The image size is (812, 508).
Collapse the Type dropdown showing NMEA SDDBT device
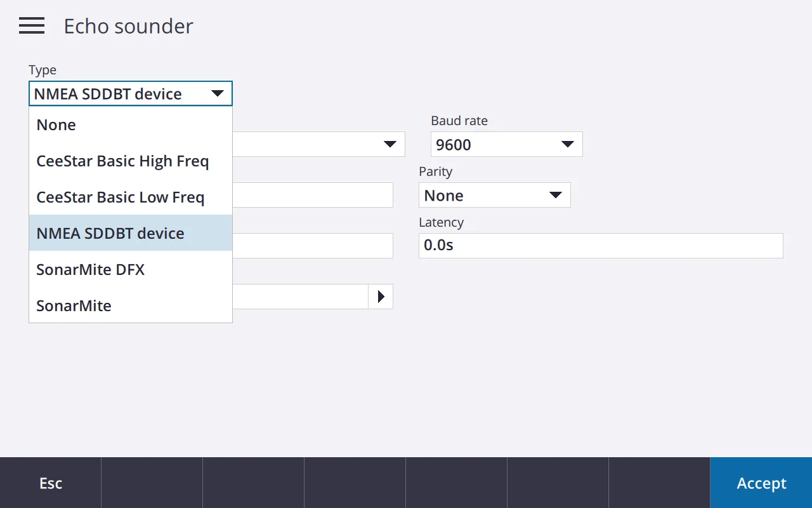tap(131, 93)
